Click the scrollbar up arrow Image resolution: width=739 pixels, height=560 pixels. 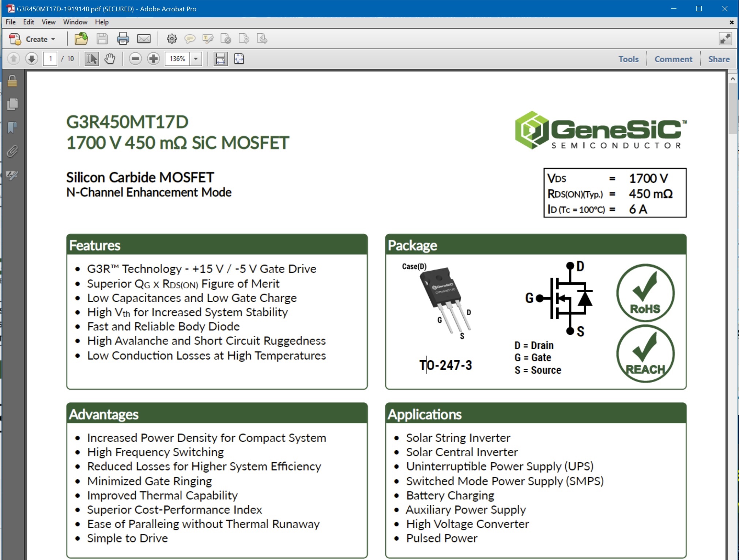[x=732, y=78]
